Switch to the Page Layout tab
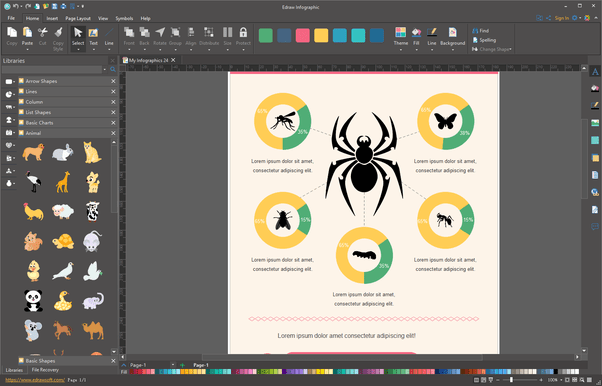602x386 pixels. tap(78, 18)
